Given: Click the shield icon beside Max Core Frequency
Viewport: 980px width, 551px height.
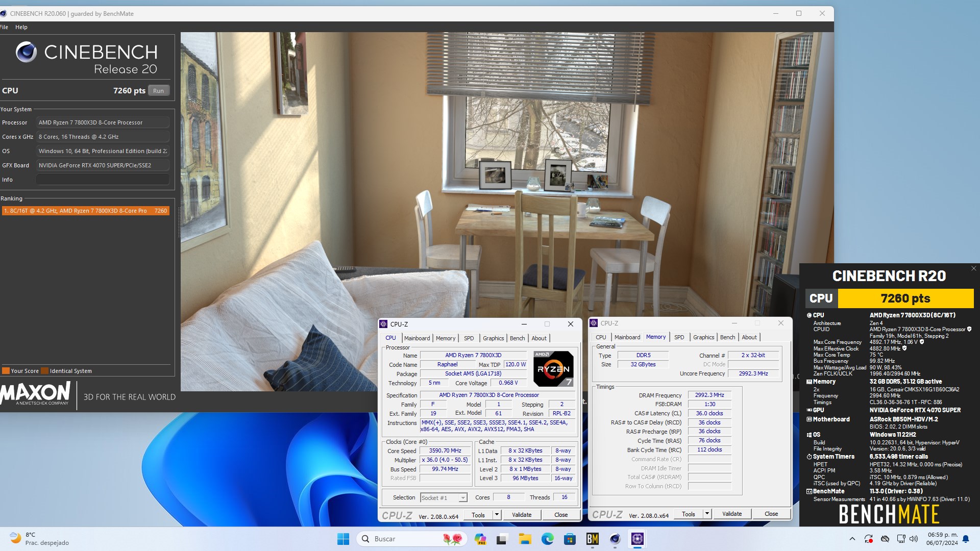Looking at the screenshot, I should coord(922,342).
